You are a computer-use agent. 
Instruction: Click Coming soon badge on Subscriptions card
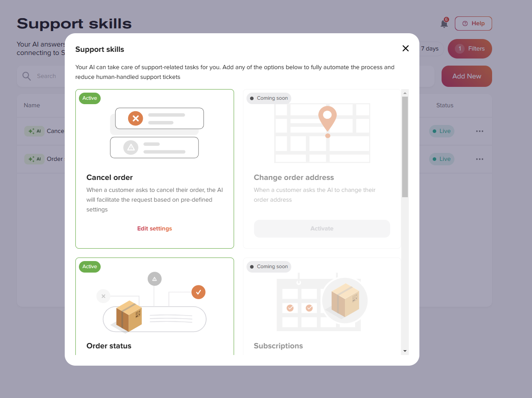[x=269, y=267]
